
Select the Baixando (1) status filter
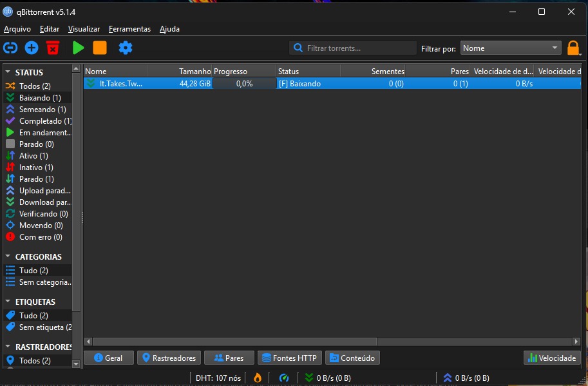point(39,98)
